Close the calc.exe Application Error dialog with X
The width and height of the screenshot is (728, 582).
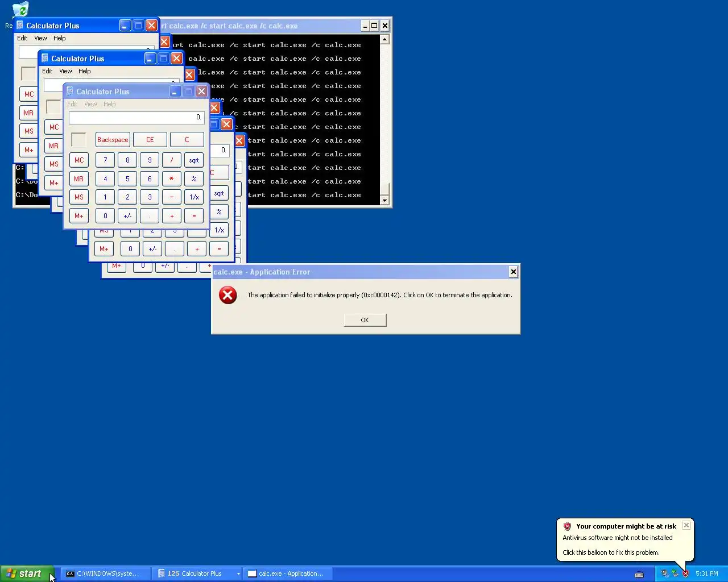coord(513,272)
